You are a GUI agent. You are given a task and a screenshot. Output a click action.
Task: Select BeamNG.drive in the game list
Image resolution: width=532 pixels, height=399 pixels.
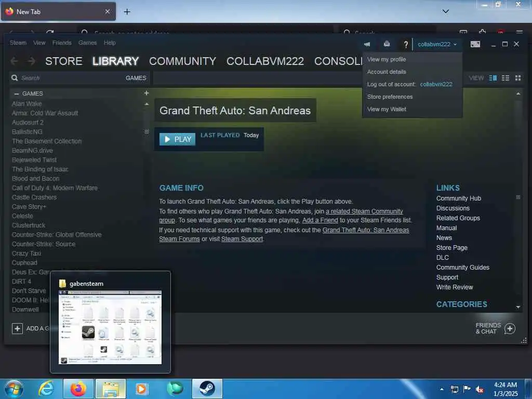32,150
